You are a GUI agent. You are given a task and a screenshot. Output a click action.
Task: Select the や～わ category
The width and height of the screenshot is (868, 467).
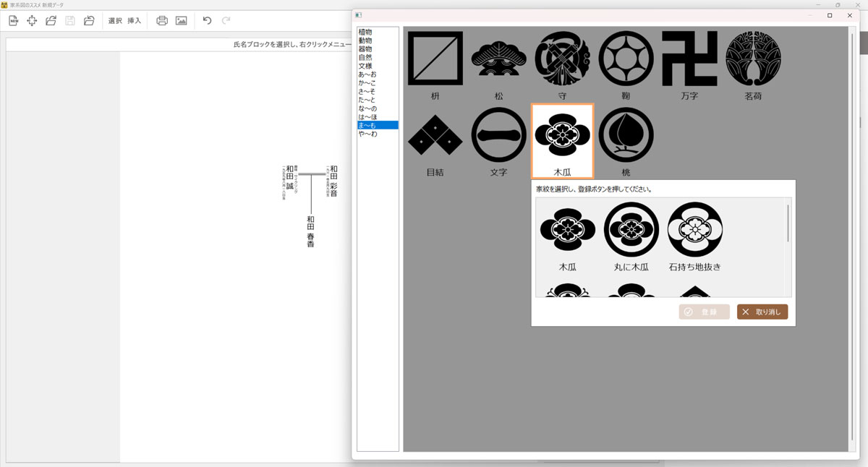(x=378, y=134)
